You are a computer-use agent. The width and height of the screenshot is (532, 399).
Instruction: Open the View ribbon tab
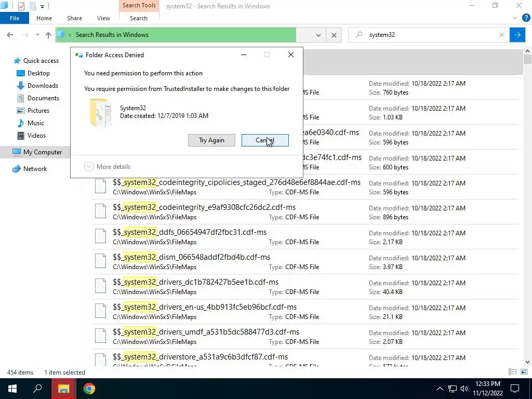103,18
